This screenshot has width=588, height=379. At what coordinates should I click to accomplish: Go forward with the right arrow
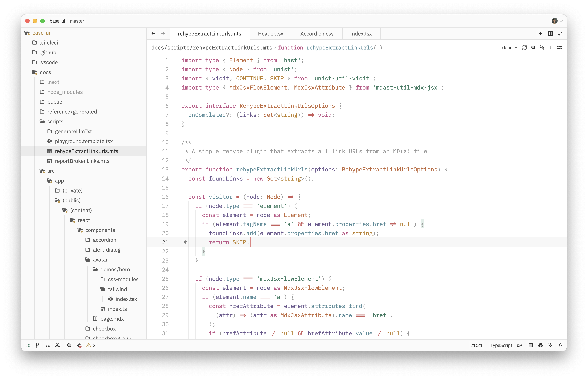click(x=163, y=33)
